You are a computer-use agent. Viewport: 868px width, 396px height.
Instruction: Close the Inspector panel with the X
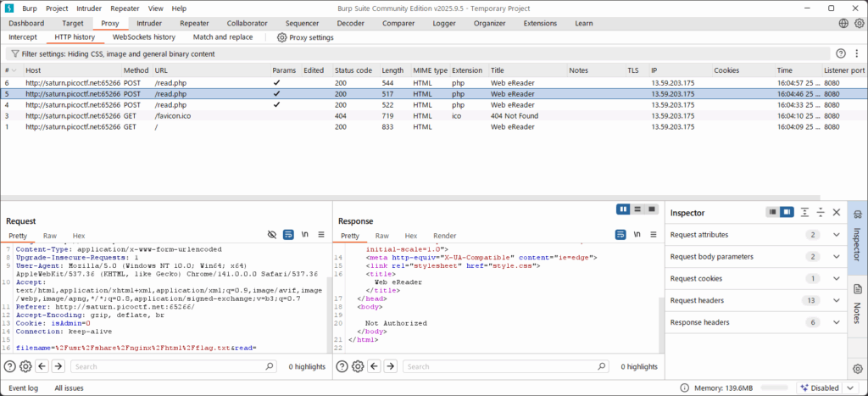point(837,213)
